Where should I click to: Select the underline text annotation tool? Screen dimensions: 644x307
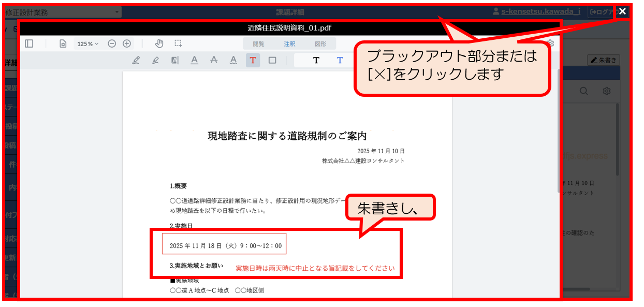point(194,61)
